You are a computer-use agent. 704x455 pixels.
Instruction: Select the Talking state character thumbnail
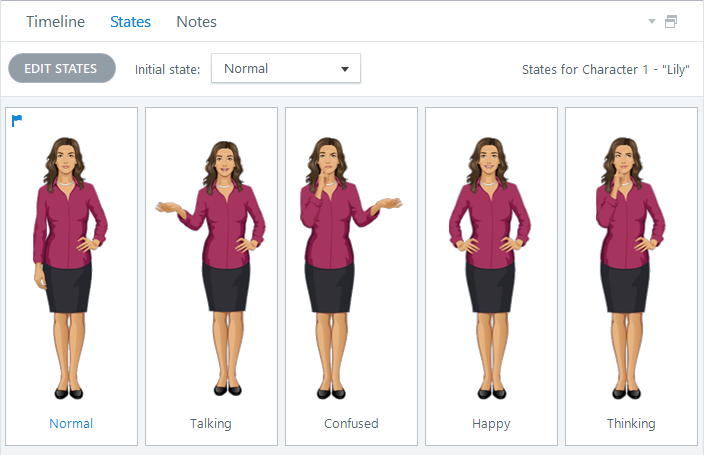[211, 268]
